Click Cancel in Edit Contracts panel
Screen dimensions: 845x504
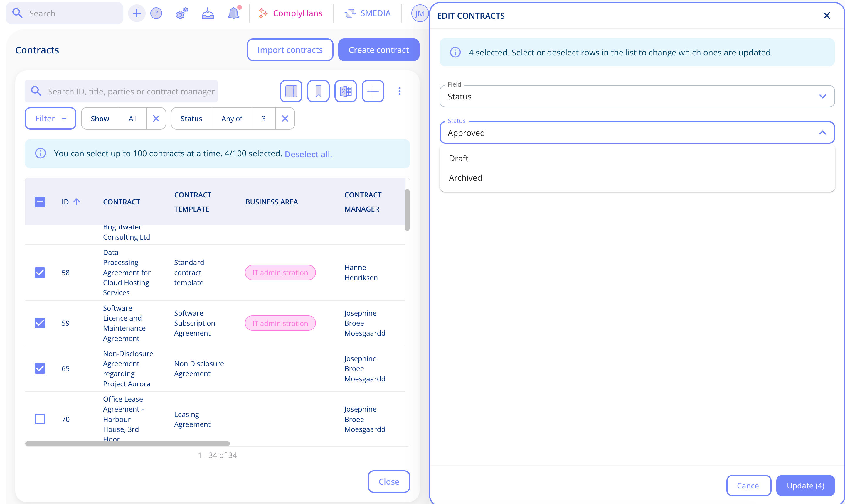(x=748, y=485)
